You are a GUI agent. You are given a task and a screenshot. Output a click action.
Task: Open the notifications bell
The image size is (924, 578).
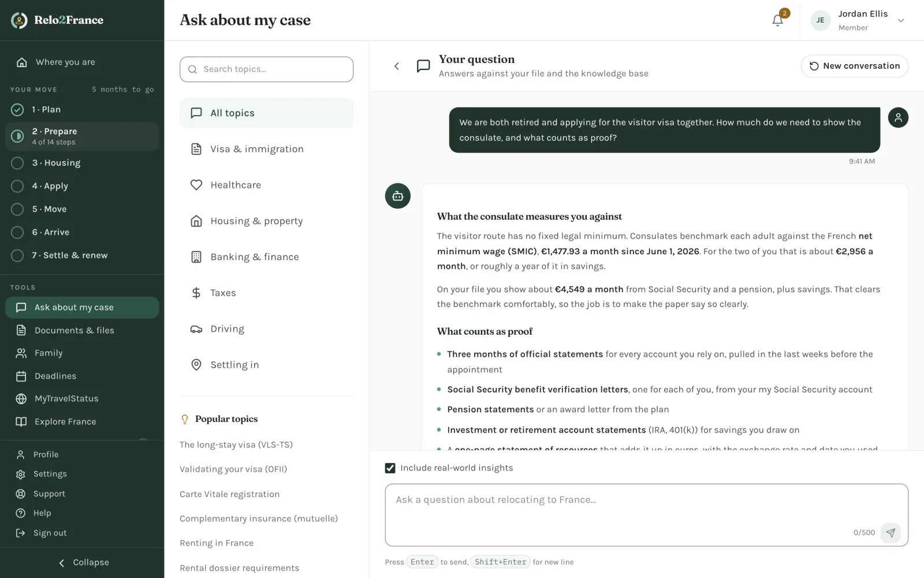[x=777, y=20]
